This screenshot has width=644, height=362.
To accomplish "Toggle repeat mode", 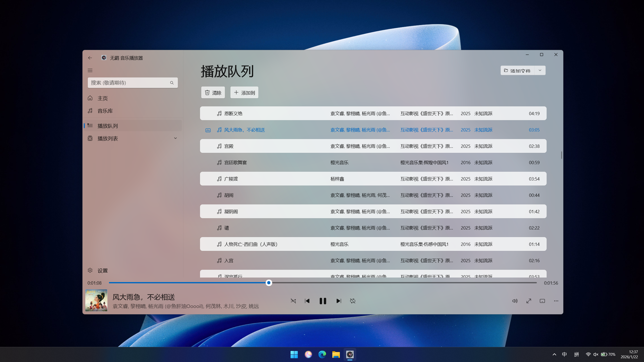I will [353, 301].
